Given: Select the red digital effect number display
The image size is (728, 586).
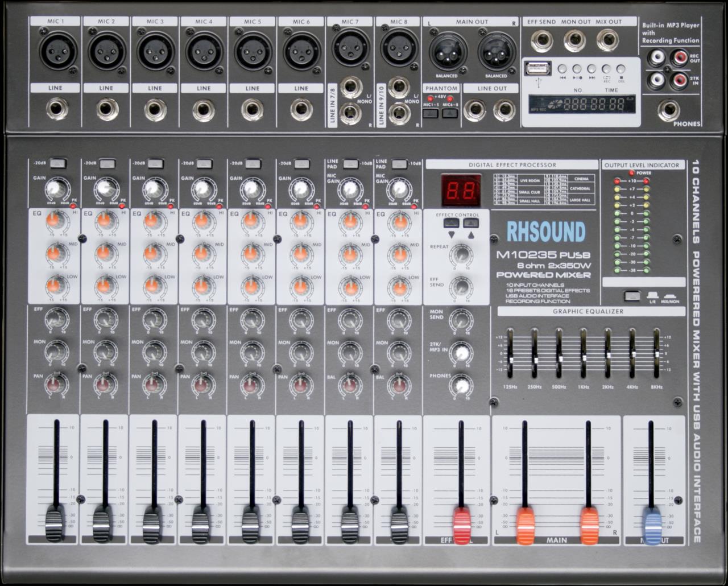Looking at the screenshot, I should (x=461, y=191).
